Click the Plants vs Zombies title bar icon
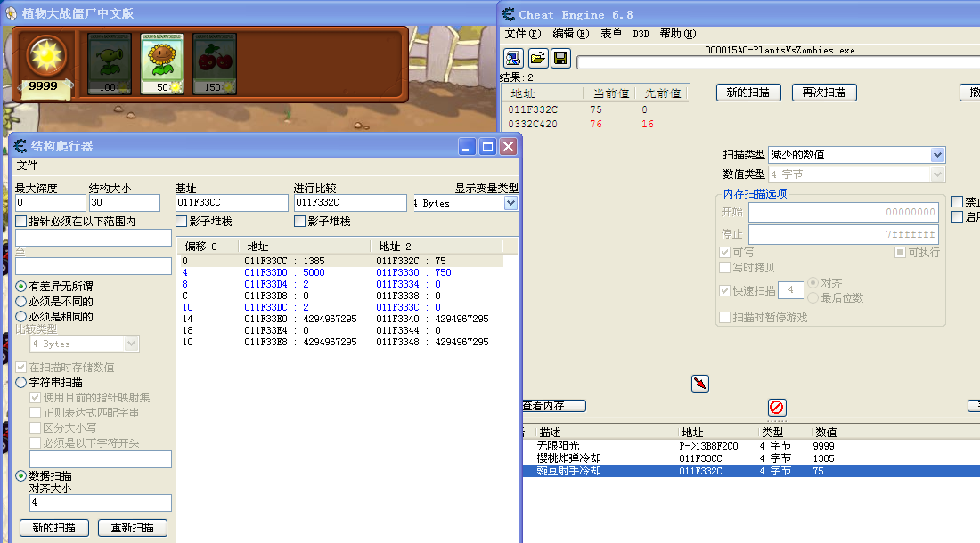Screen dimensions: 980x543 (x=12, y=13)
